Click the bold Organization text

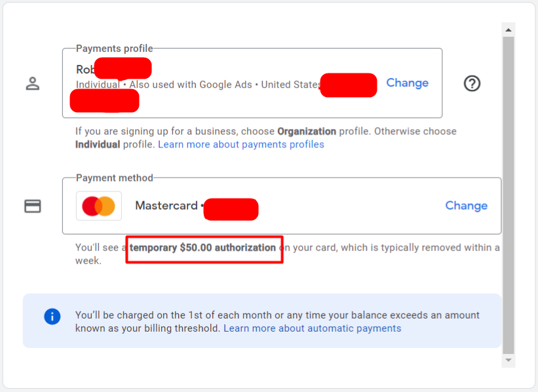[307, 132]
